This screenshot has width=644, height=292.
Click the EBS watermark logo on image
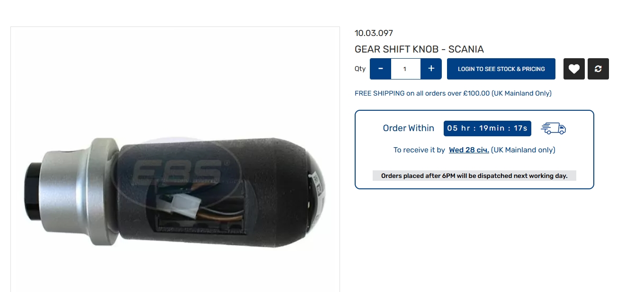click(x=178, y=171)
